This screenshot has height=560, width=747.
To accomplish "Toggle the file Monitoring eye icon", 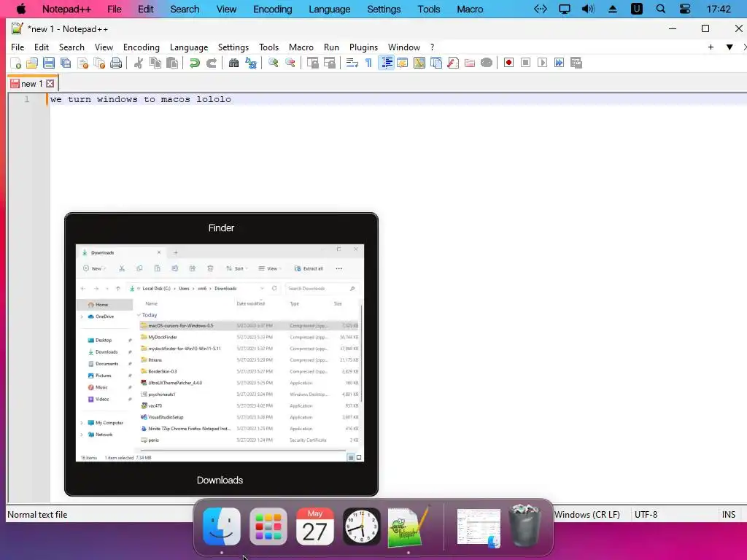I will point(487,63).
